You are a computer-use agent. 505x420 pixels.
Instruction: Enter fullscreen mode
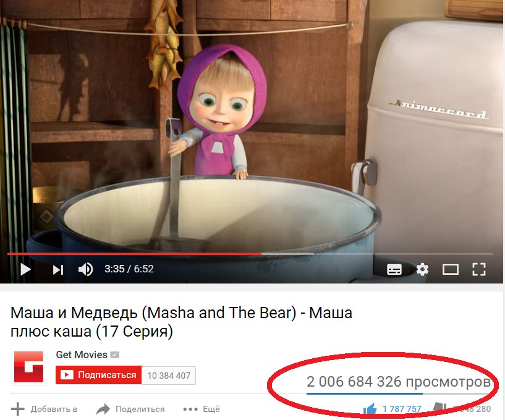point(479,269)
